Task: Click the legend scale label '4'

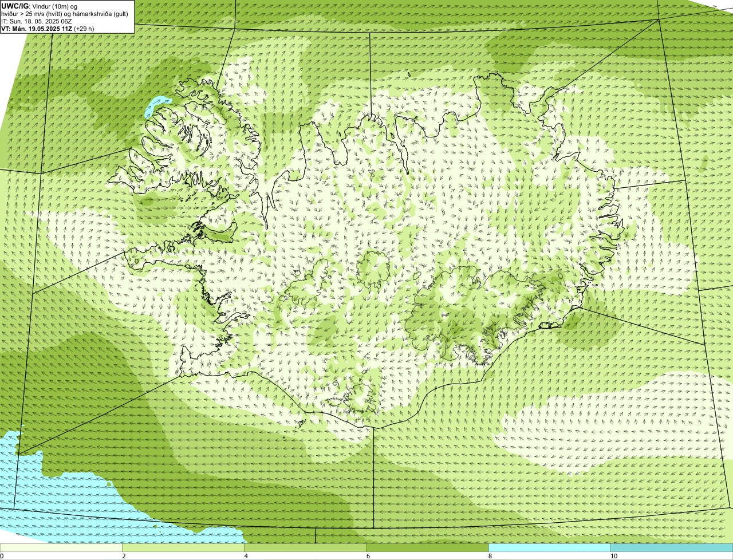Action: (246, 556)
